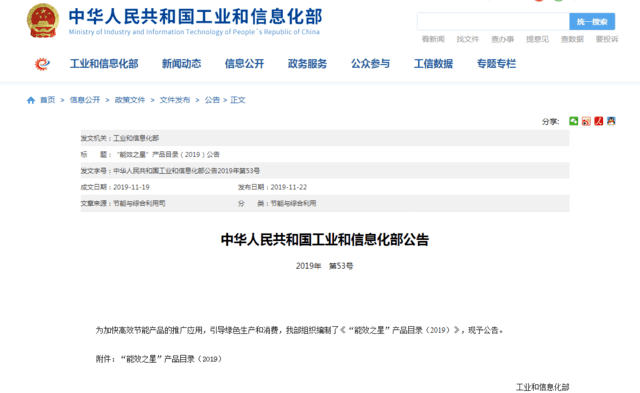This screenshot has height=393, width=640.
Task: Open 工业和信息化部 navigation menu
Action: (104, 64)
